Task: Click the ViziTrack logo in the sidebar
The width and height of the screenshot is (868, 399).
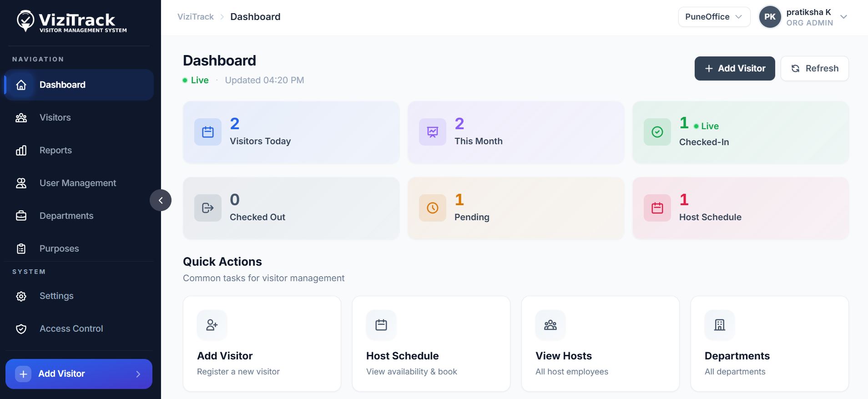Action: [71, 21]
